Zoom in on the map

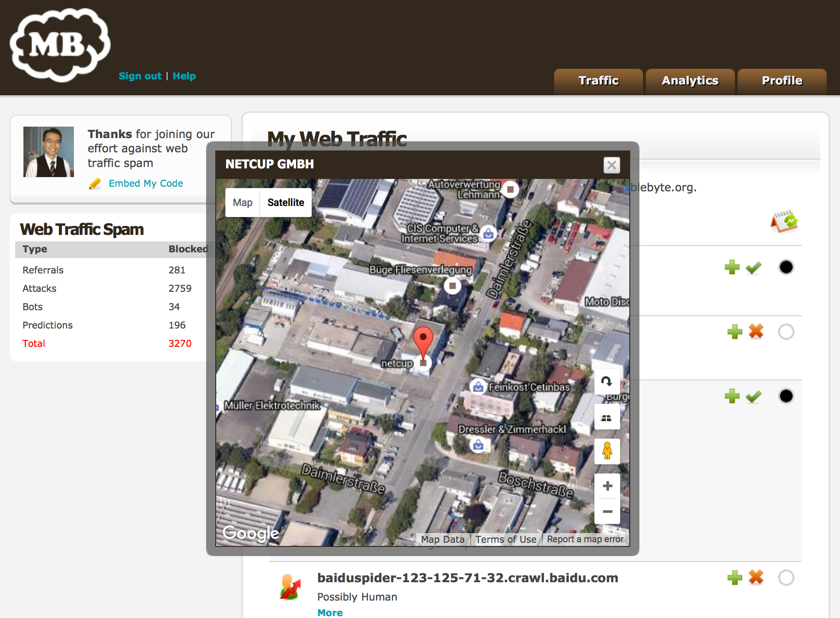tap(607, 486)
